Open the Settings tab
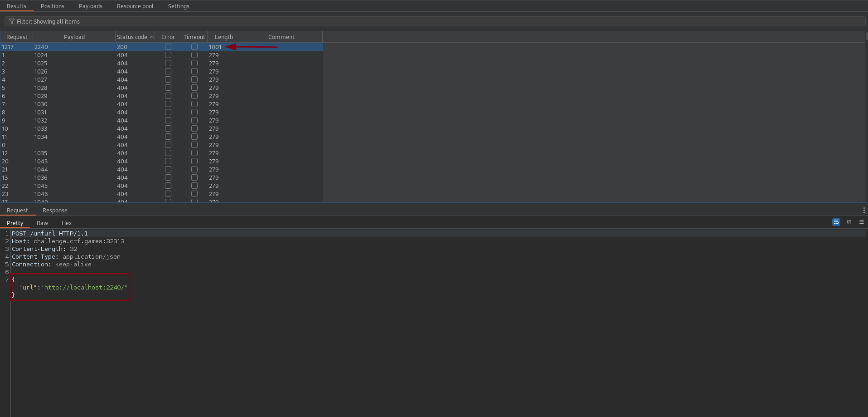 tap(178, 6)
